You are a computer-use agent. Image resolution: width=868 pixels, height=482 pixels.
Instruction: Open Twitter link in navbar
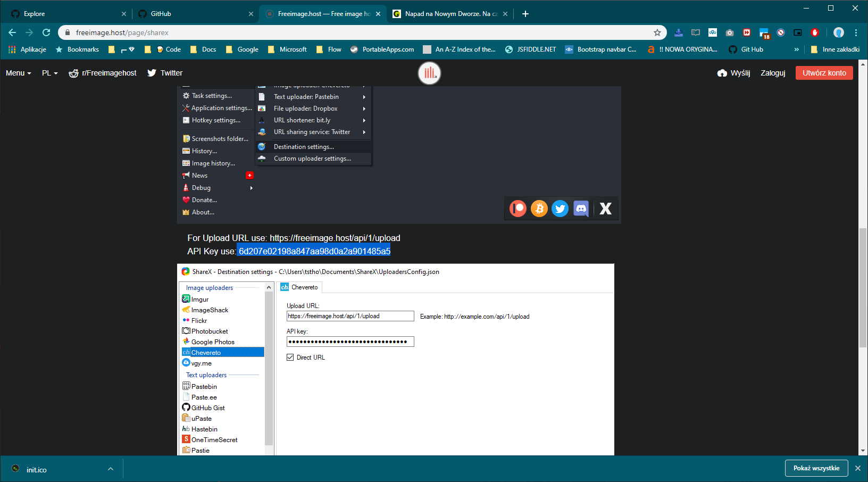tap(165, 73)
